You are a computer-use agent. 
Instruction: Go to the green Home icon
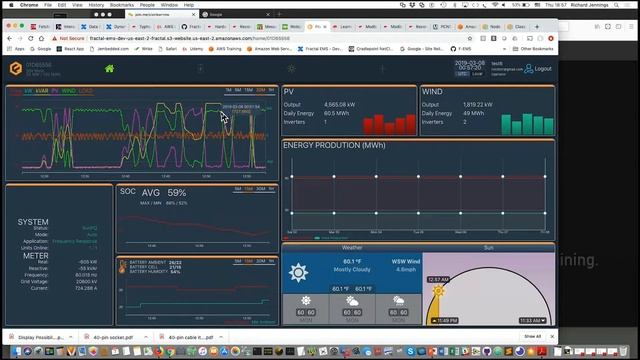pyautogui.click(x=109, y=69)
